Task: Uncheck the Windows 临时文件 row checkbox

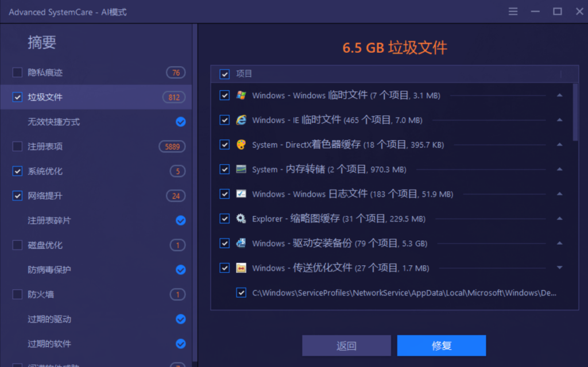Action: [225, 95]
